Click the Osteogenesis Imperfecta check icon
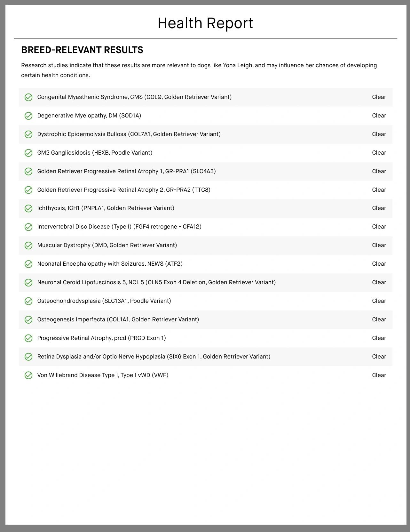Screen dimensions: 410x532 (x=28, y=320)
